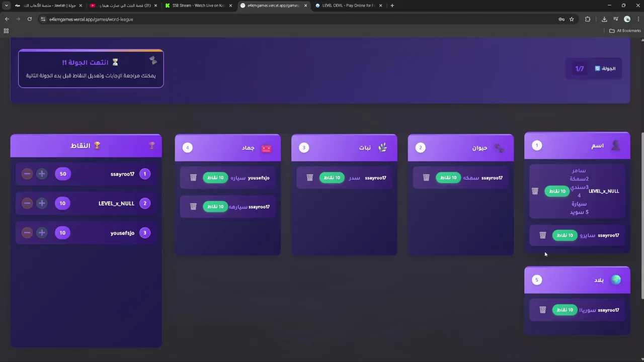The width and height of the screenshot is (644, 362).
Task: Open the All Bookmarks folder
Action: tap(625, 31)
